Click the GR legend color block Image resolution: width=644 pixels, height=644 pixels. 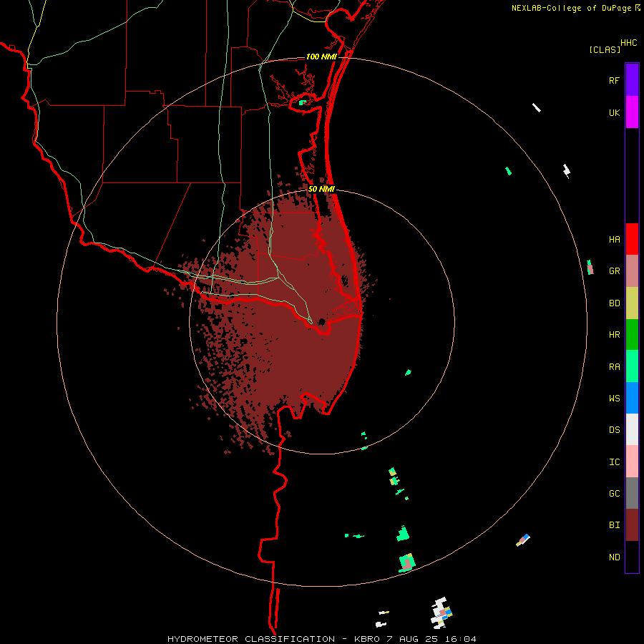632,271
